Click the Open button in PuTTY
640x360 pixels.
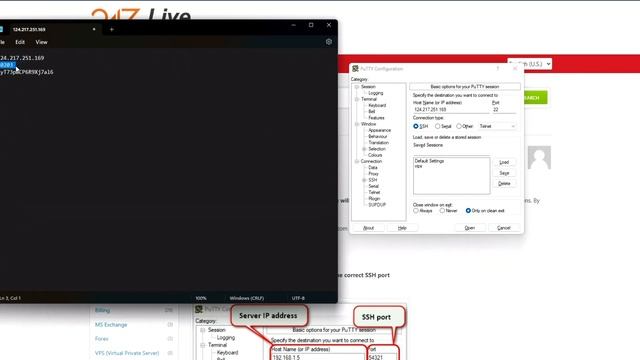(x=470, y=228)
